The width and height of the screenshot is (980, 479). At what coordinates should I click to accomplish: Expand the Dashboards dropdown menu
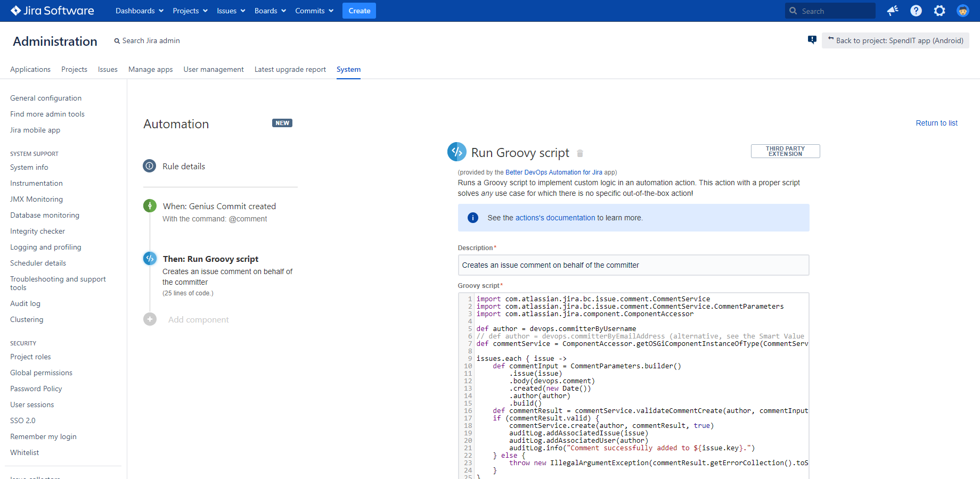tap(140, 11)
